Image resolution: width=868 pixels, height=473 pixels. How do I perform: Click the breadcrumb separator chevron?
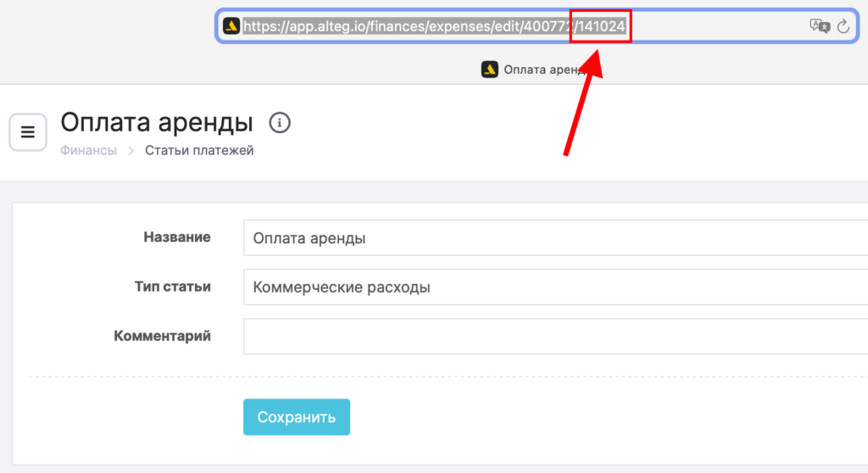pyautogui.click(x=131, y=151)
